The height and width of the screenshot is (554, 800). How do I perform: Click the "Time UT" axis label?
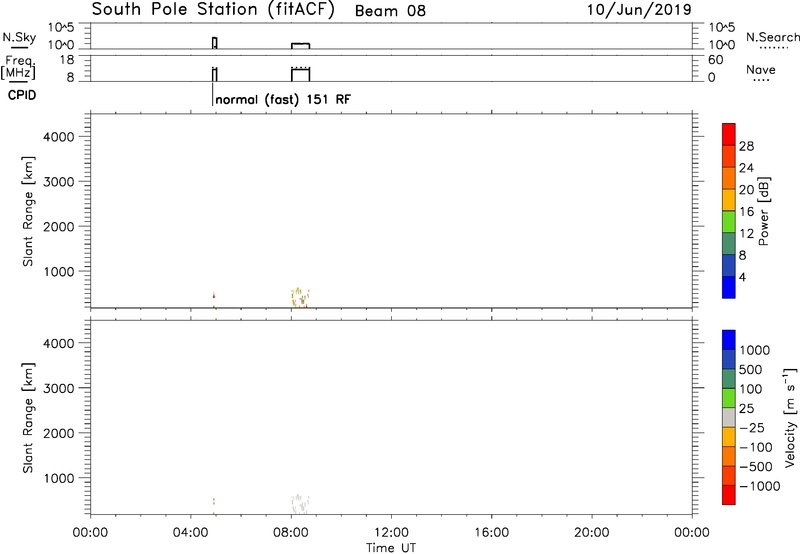(x=391, y=548)
